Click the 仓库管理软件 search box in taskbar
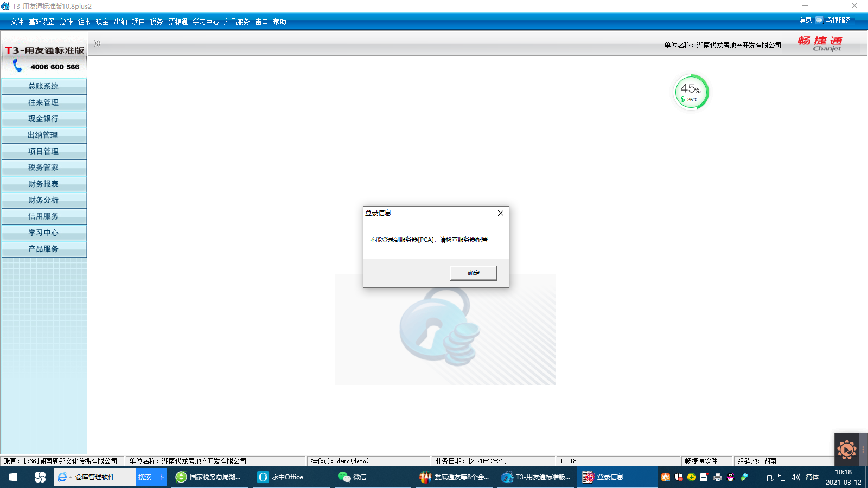This screenshot has height=488, width=868. (95, 477)
